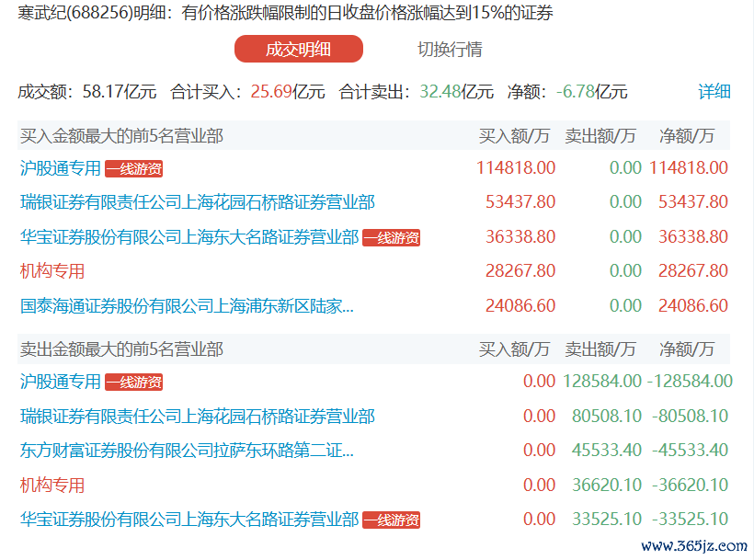Click the 成交额 58.17亿元 text
The width and height of the screenshot is (754, 560).
click(x=87, y=91)
